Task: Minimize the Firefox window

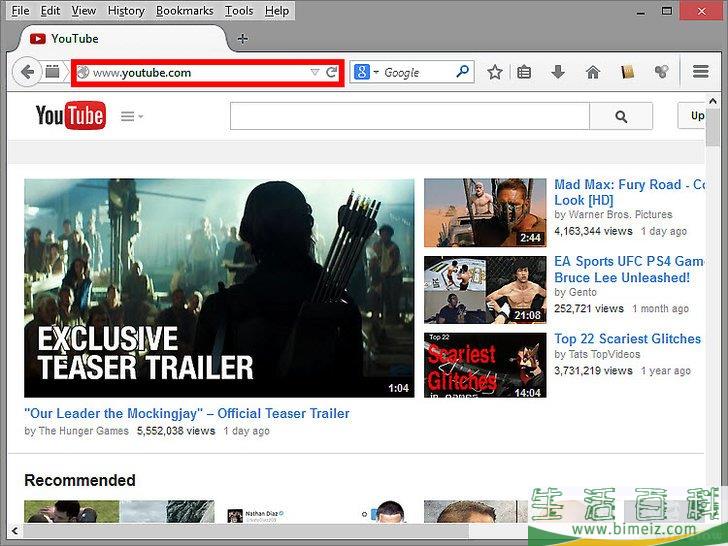Action: 641,11
